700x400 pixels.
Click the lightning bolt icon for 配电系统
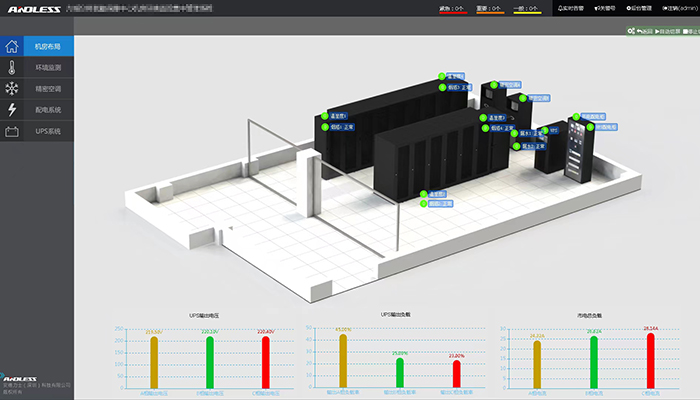(x=12, y=110)
